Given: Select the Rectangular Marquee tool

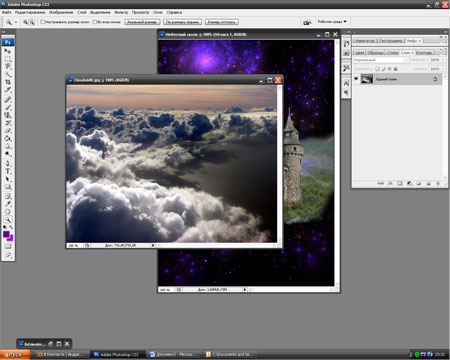Looking at the screenshot, I should pyautogui.click(x=8, y=59).
